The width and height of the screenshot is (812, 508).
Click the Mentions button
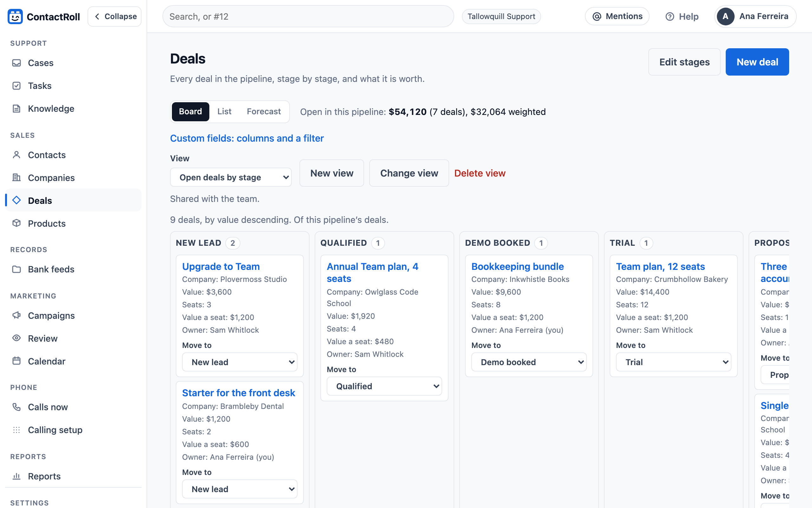pos(617,17)
